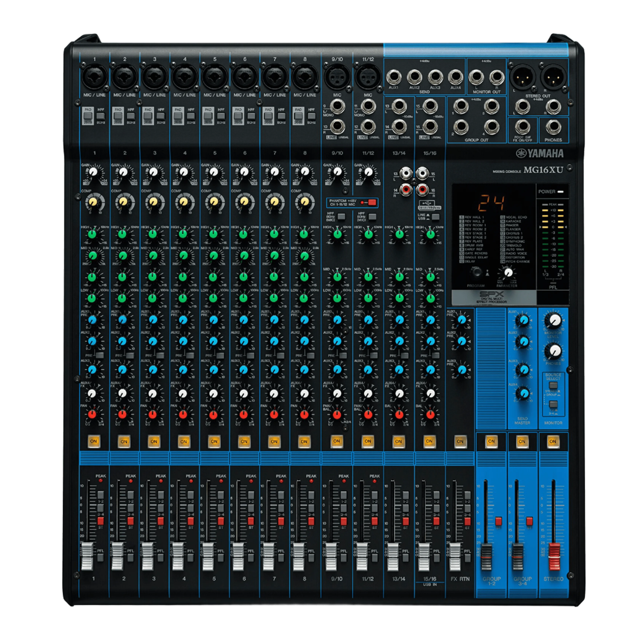
Task: Click the FX RTN AUX1 PRE knob
Action: click(x=461, y=320)
